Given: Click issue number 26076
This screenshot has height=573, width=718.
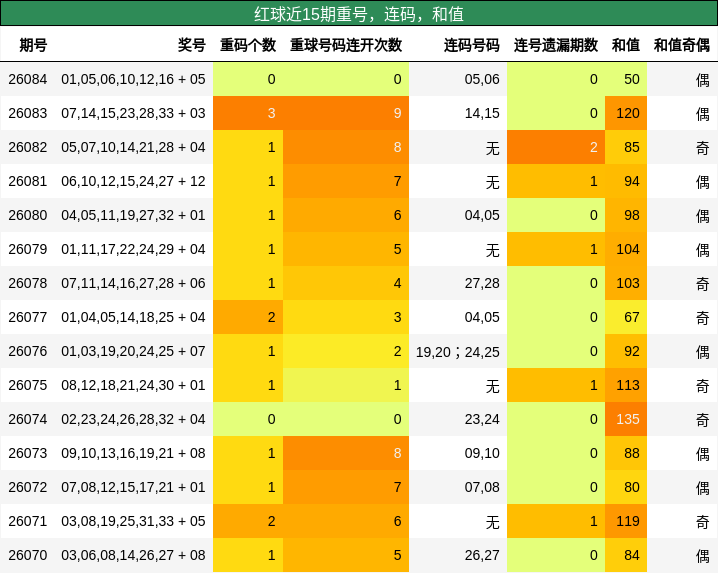Looking at the screenshot, I should point(27,351).
